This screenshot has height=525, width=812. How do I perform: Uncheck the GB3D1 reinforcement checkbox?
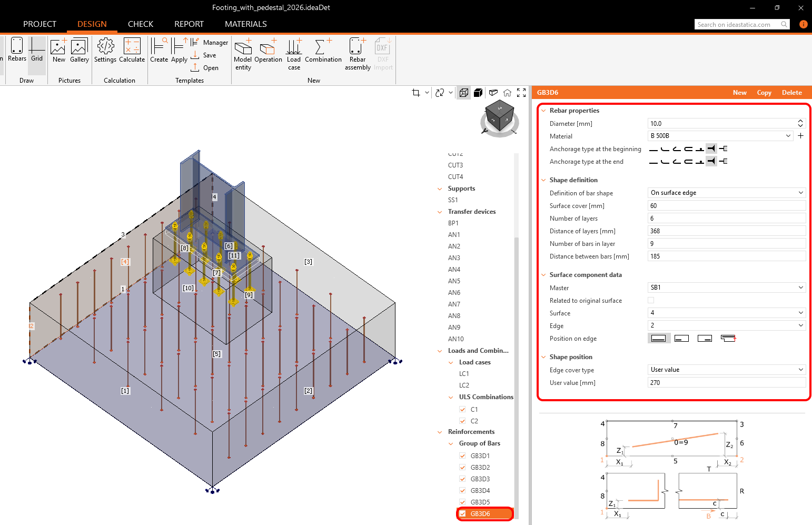pyautogui.click(x=462, y=456)
